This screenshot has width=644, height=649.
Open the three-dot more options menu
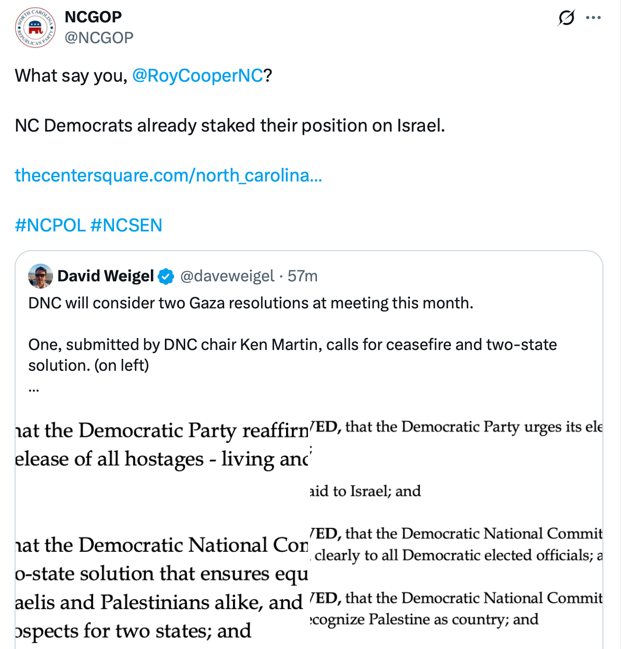(593, 18)
